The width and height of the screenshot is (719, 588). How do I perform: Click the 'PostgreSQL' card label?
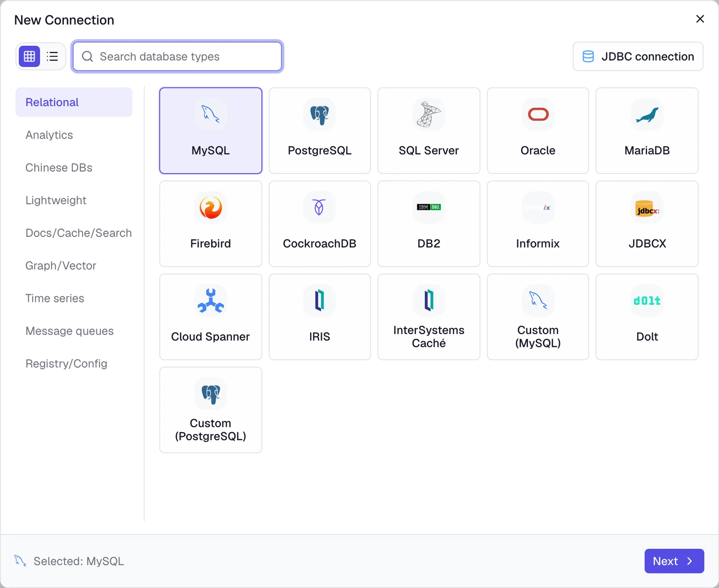click(x=320, y=150)
